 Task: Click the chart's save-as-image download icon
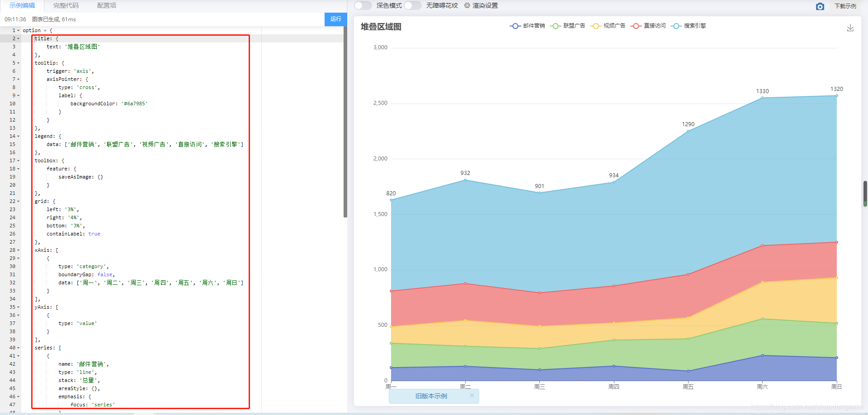(x=850, y=28)
